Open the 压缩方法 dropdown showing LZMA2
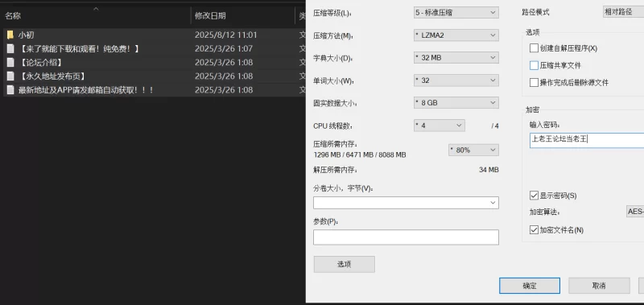The width and height of the screenshot is (644, 305). (456, 35)
